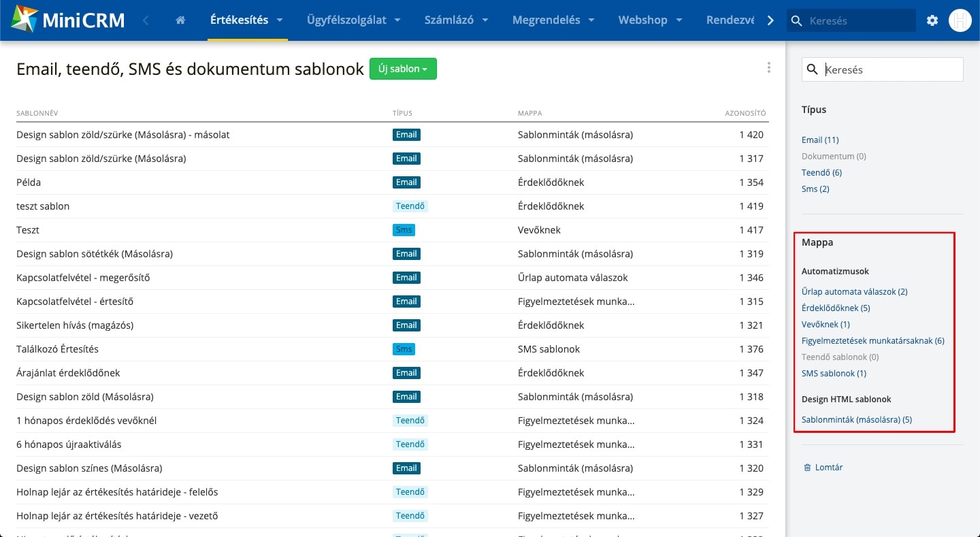
Task: Open folder Teendő sablonok (0)
Action: point(840,357)
